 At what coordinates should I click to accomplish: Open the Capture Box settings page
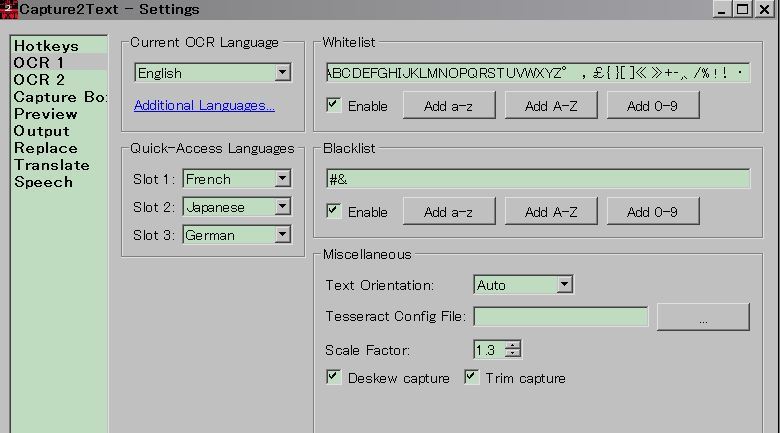click(59, 97)
